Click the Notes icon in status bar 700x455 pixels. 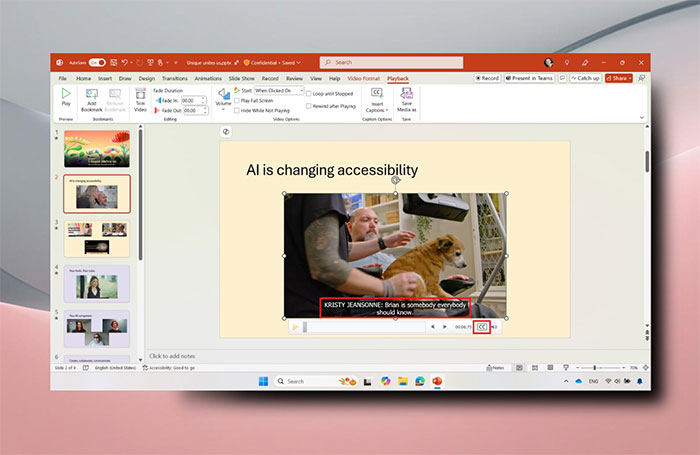click(x=496, y=368)
